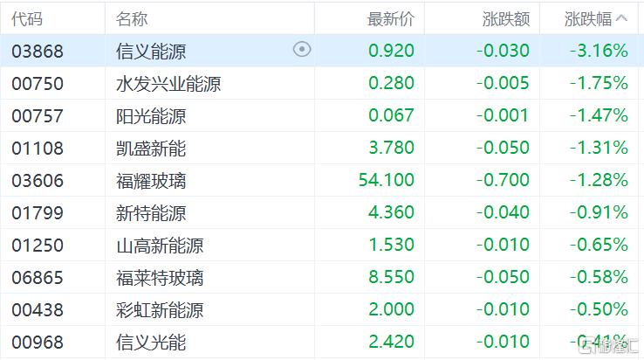This screenshot has height=360, width=644.
Task: Select stock code 00750
Action: (38, 84)
